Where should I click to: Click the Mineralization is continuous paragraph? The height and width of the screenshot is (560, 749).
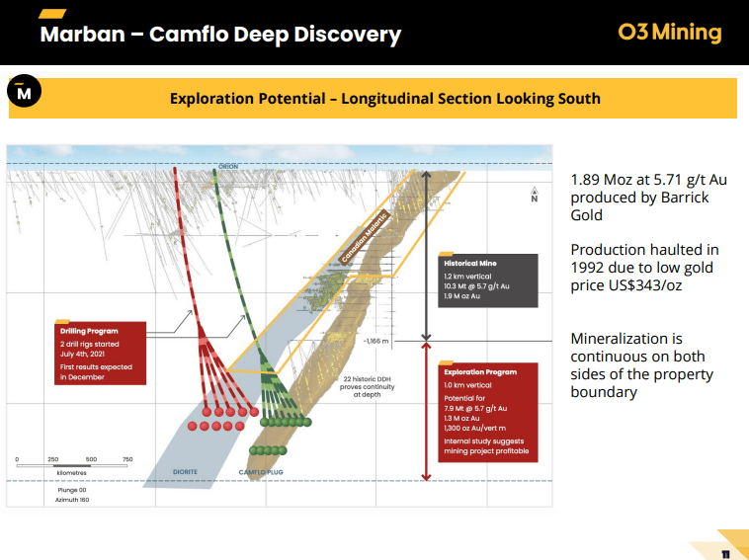641,365
